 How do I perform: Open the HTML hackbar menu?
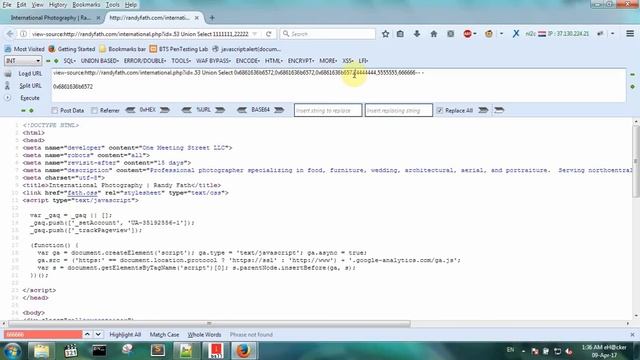click(x=273, y=61)
